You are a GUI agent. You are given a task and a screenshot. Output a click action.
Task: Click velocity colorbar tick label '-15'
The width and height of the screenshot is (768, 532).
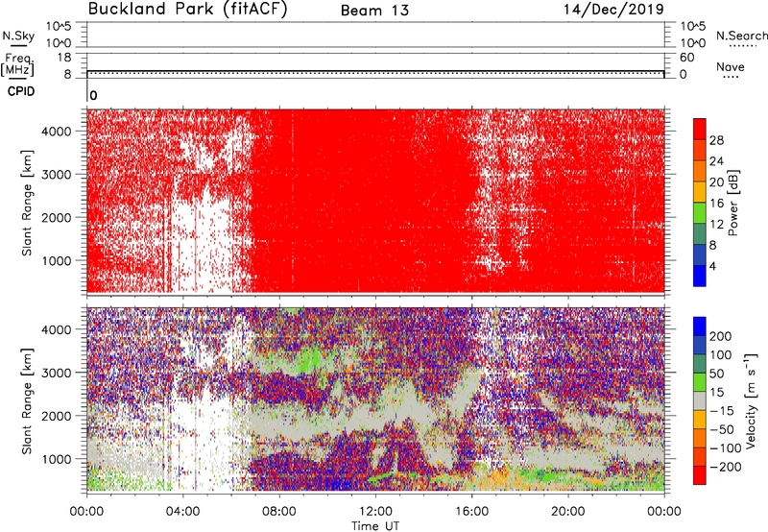(721, 411)
